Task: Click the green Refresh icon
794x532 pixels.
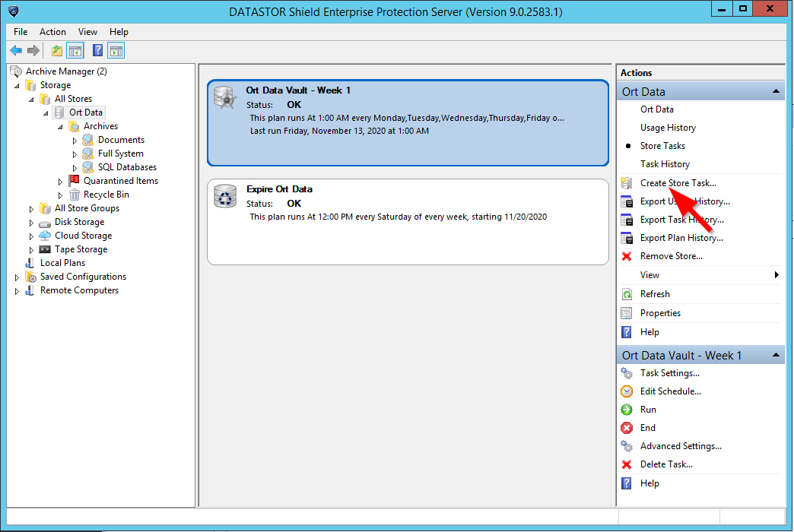Action: pos(627,294)
